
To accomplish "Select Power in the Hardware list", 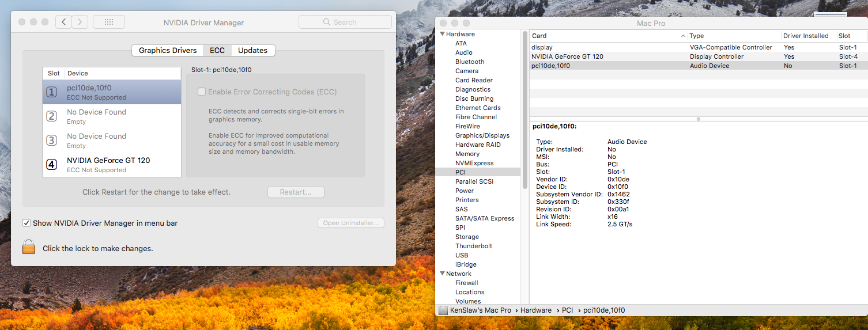I will tap(465, 191).
